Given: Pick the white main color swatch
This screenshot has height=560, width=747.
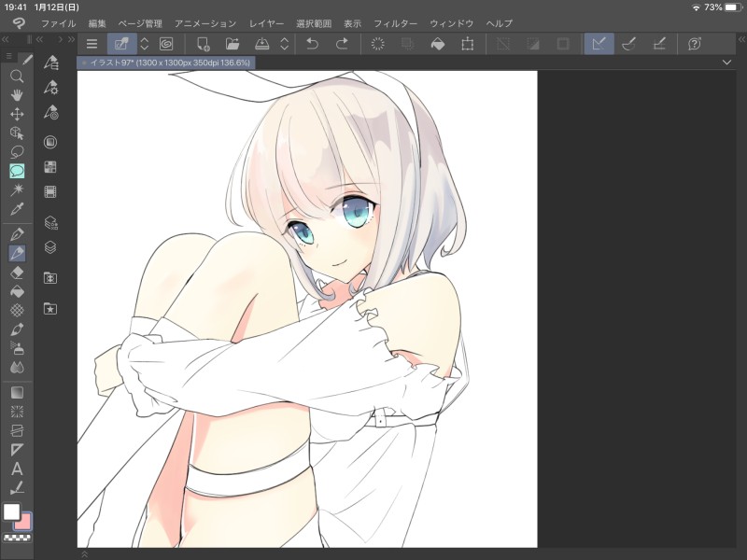Looking at the screenshot, I should pos(11,512).
